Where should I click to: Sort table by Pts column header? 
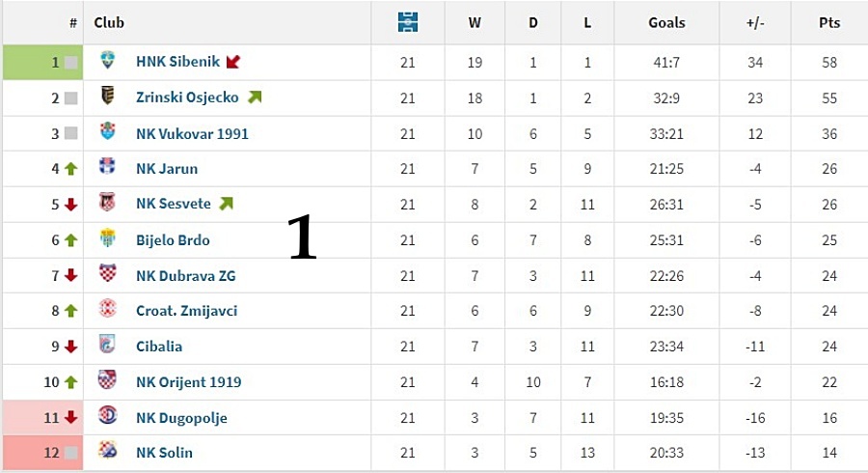point(829,23)
